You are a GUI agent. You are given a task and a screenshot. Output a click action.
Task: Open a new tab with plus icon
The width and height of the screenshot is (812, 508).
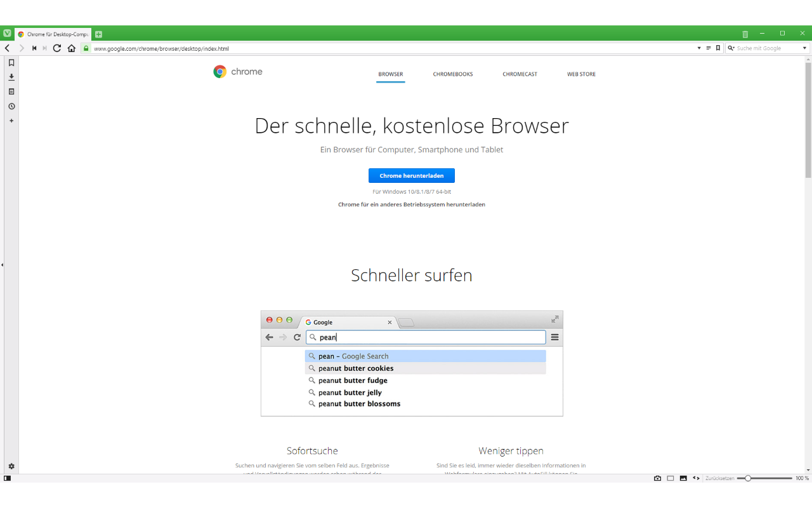pos(98,34)
